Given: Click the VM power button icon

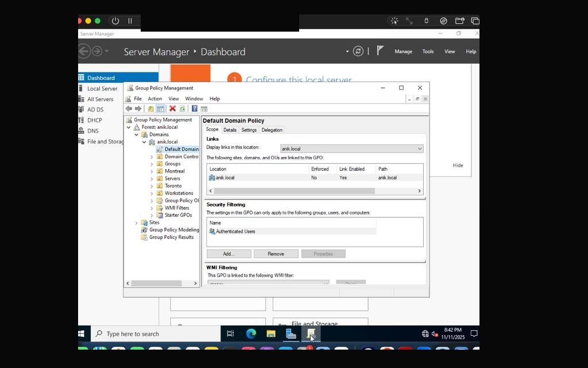Looking at the screenshot, I should coord(115,21).
